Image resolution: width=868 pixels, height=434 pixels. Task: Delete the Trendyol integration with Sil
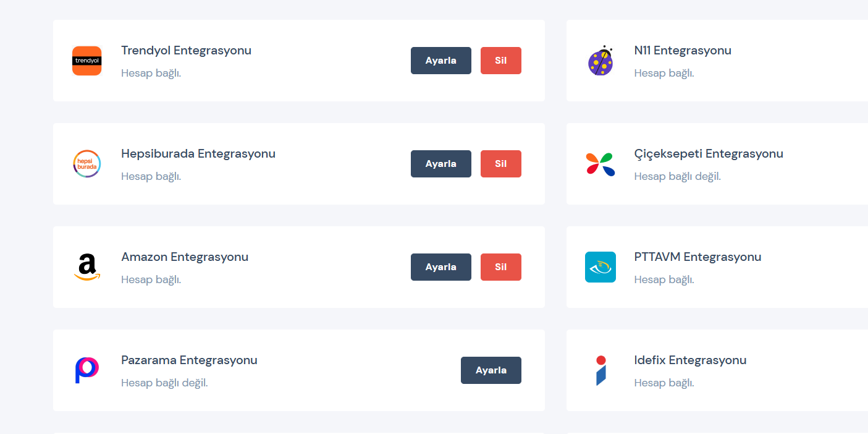500,61
